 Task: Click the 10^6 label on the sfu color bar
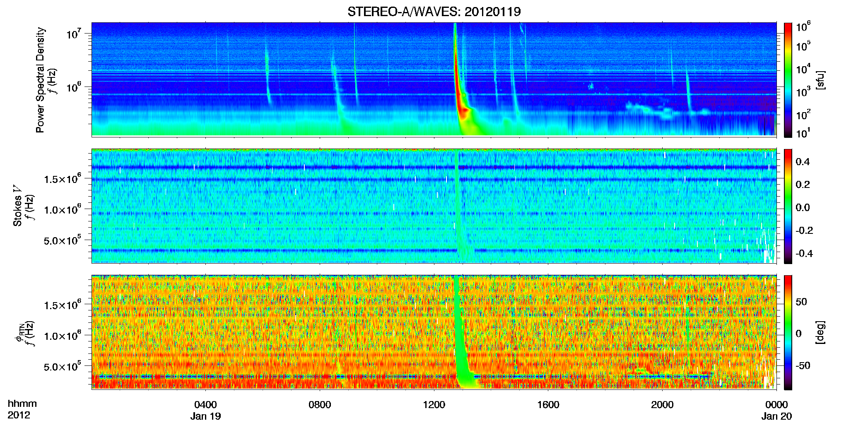[x=803, y=27]
